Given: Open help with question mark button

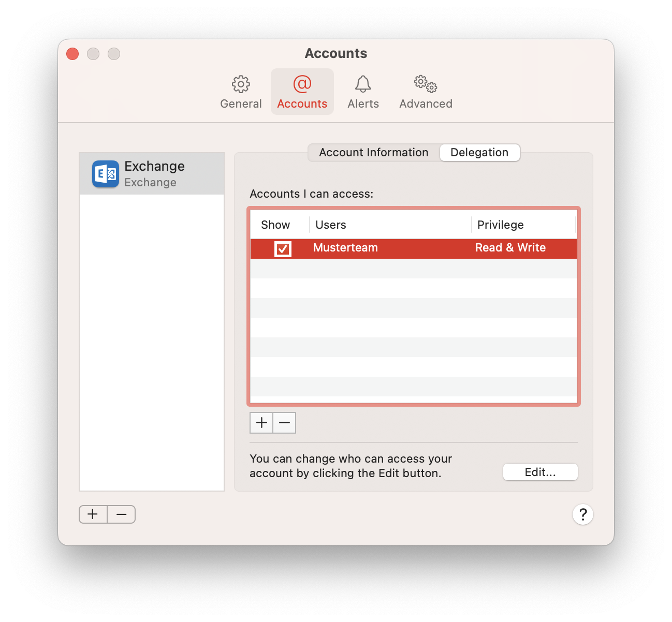Looking at the screenshot, I should click(x=582, y=514).
